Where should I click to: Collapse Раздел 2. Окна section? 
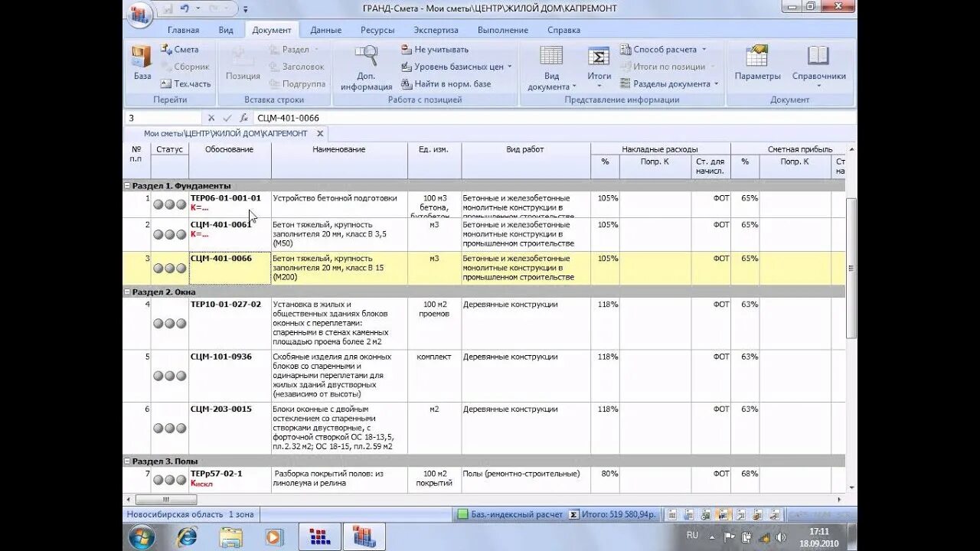[x=127, y=292]
